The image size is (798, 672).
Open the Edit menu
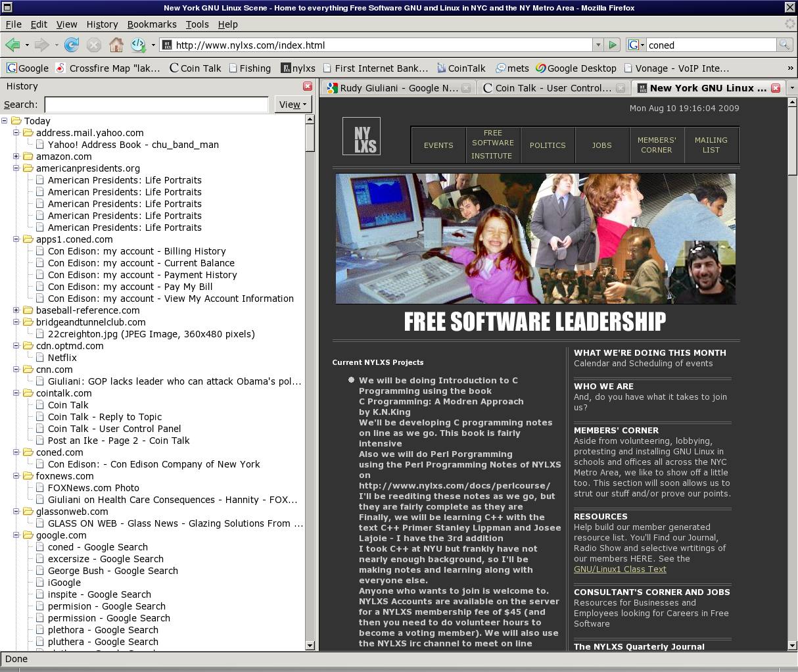point(39,24)
